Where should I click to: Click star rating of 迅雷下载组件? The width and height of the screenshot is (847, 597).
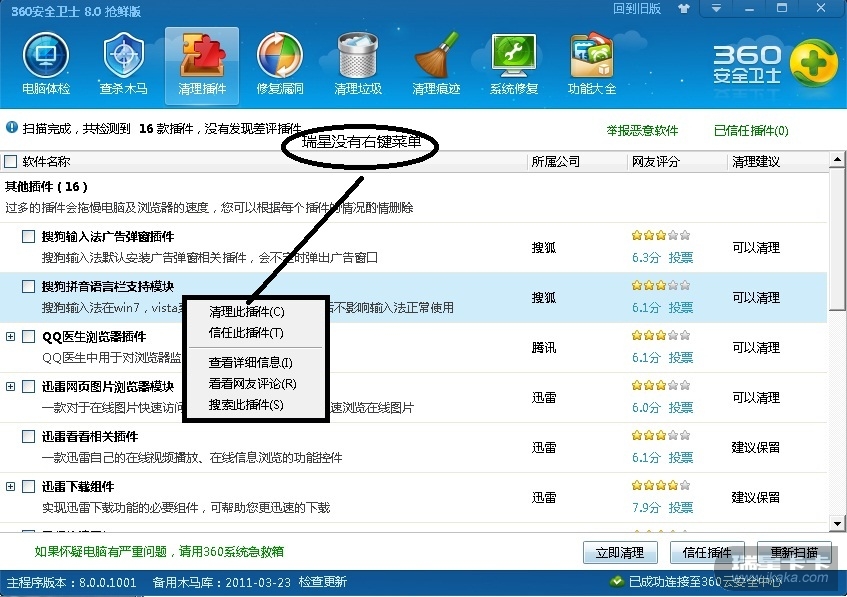click(661, 485)
